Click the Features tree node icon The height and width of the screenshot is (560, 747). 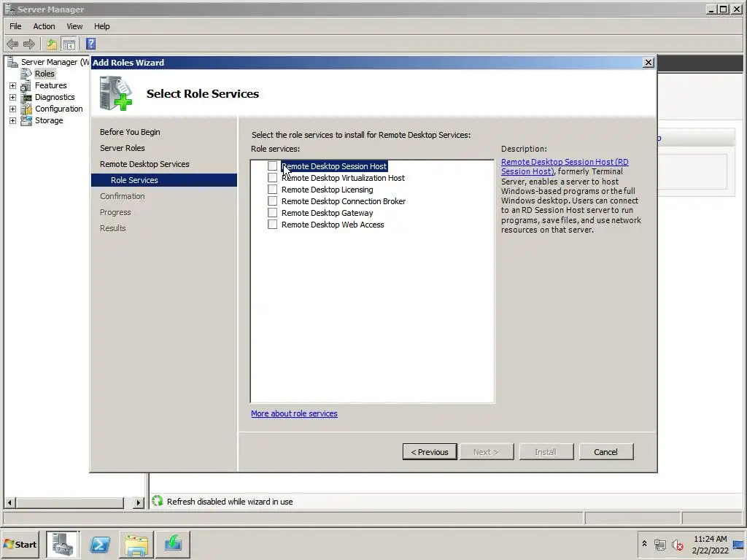(x=26, y=86)
